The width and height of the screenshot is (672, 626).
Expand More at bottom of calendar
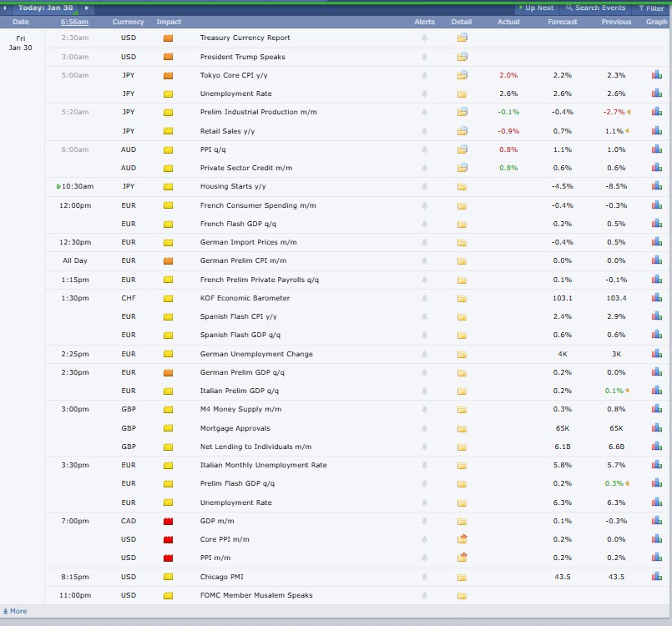coord(14,611)
